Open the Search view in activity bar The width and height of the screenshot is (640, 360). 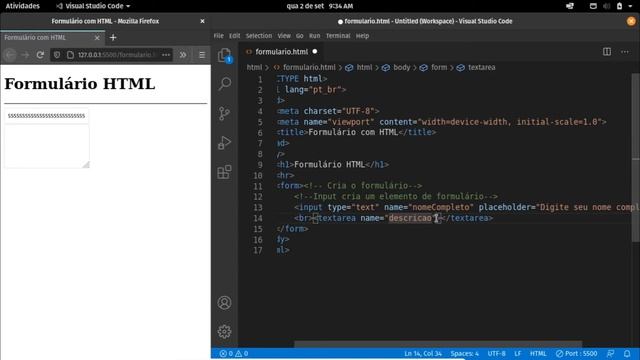point(224,84)
